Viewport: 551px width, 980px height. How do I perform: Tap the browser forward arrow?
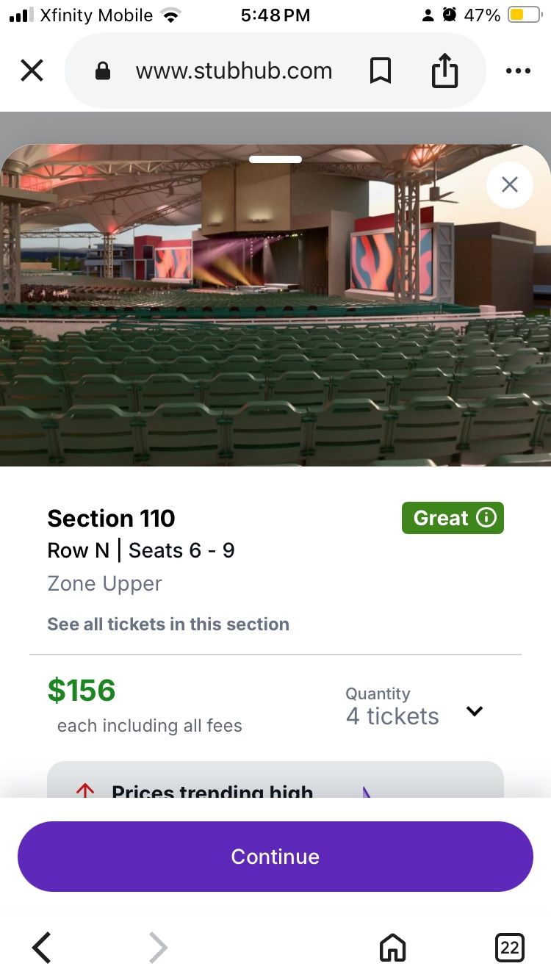[x=158, y=948]
